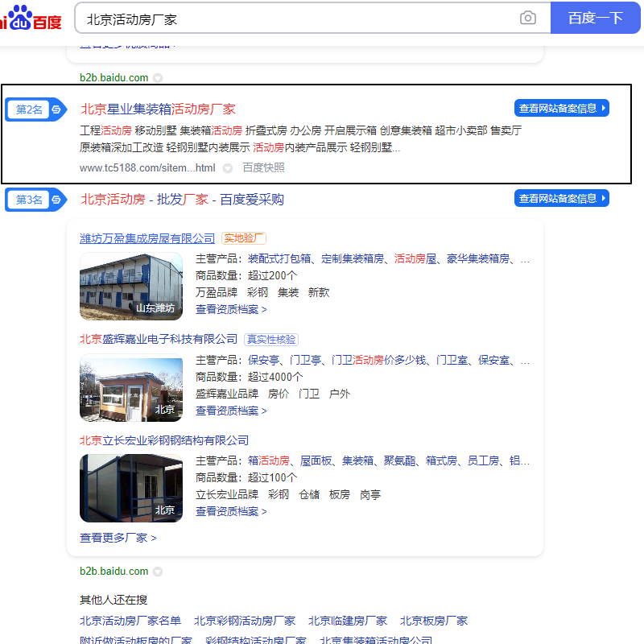
Task: Click 箱式房 product link
Action: tap(441, 460)
